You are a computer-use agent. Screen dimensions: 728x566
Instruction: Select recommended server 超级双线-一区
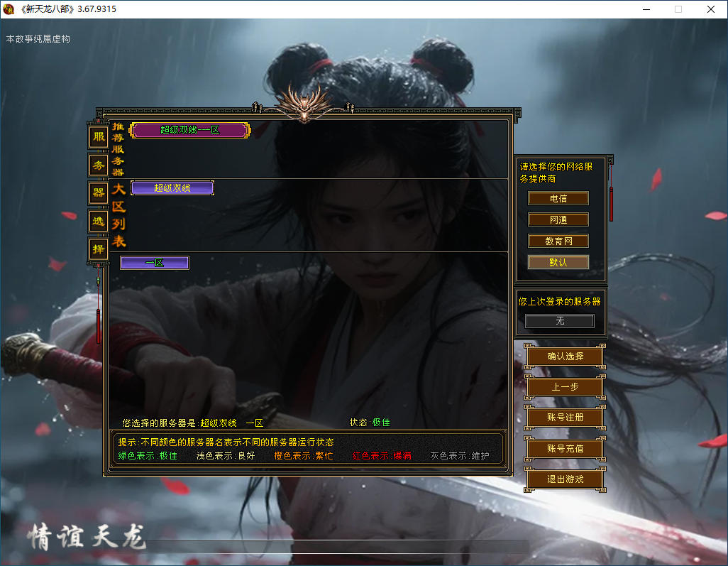(x=190, y=130)
